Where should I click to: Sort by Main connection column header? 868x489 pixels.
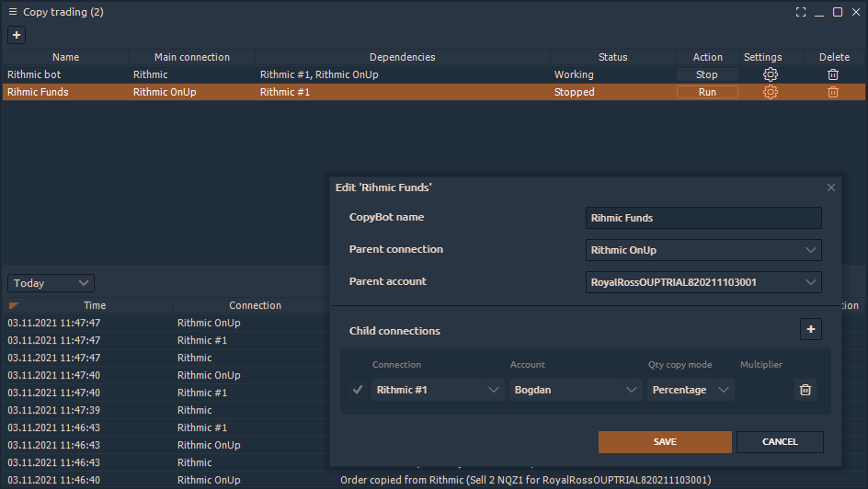(191, 57)
